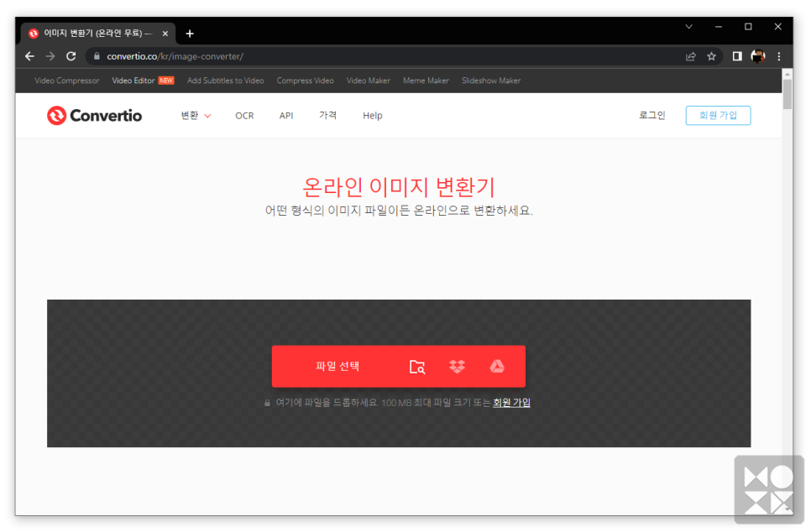
Task: Go back with browser back arrow
Action: pos(29,56)
